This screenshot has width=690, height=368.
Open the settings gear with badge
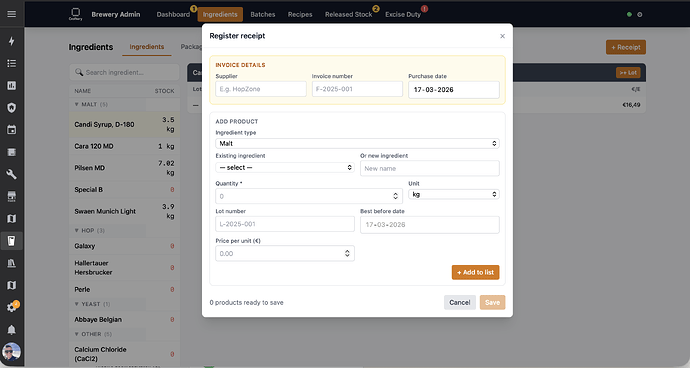[11, 307]
